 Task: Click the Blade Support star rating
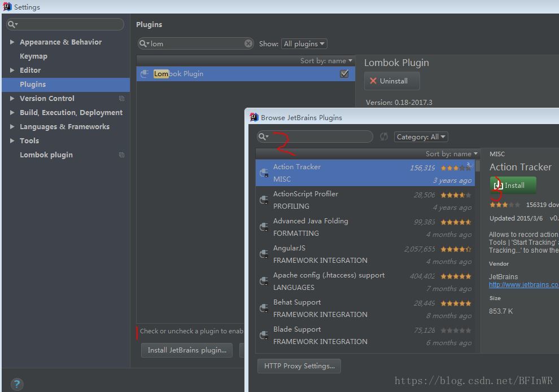[456, 331]
